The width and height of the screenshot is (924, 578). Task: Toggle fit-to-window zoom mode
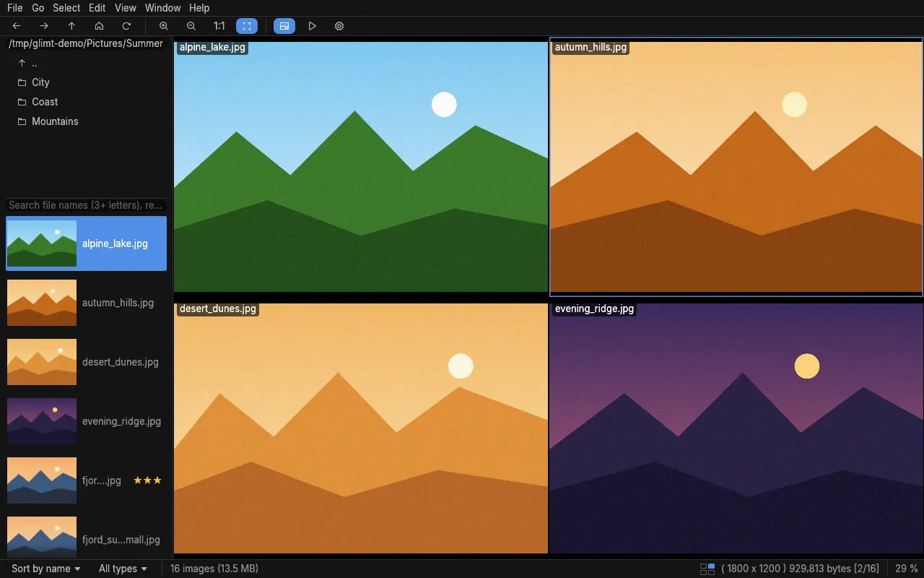click(247, 26)
